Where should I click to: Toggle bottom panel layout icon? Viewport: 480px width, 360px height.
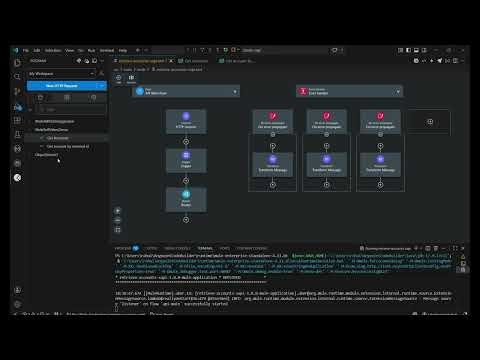(416, 50)
